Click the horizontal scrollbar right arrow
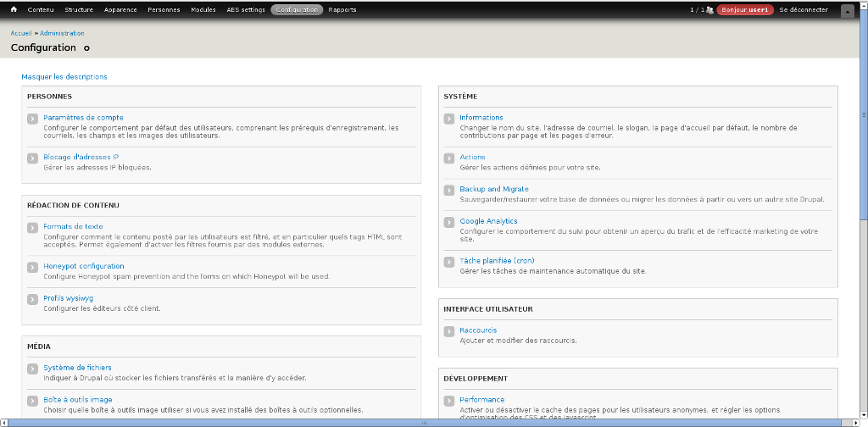Viewport: 868px width, 427px height. coord(855,423)
